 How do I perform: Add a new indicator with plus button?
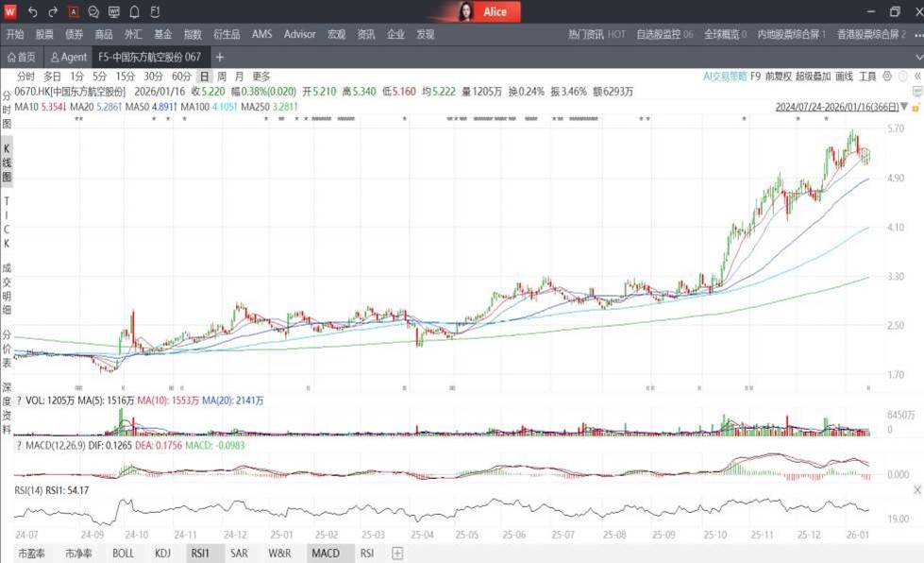pos(397,553)
